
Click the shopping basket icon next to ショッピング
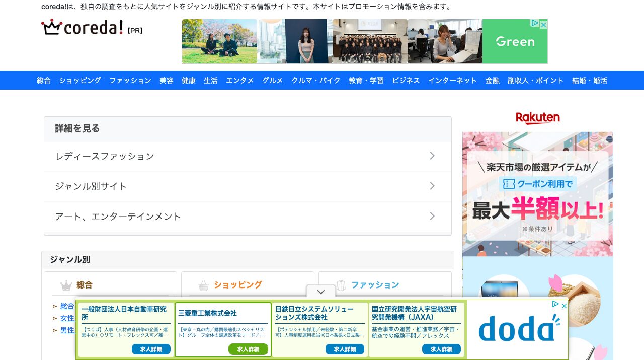click(x=203, y=285)
